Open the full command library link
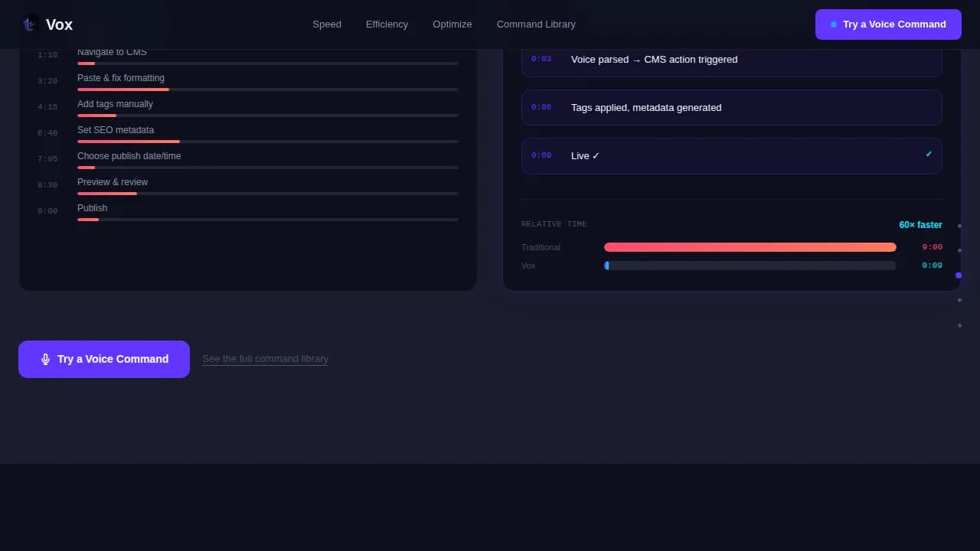This screenshot has height=551, width=980. point(265,358)
